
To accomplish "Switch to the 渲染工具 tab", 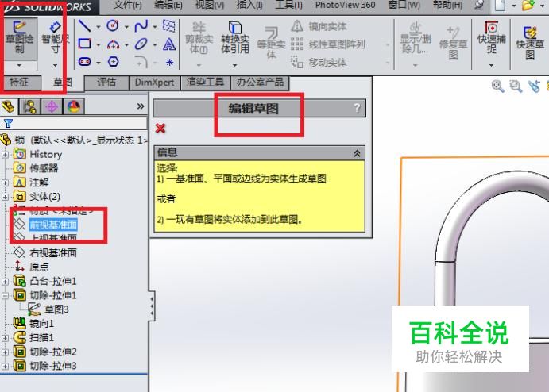I will click(x=205, y=83).
